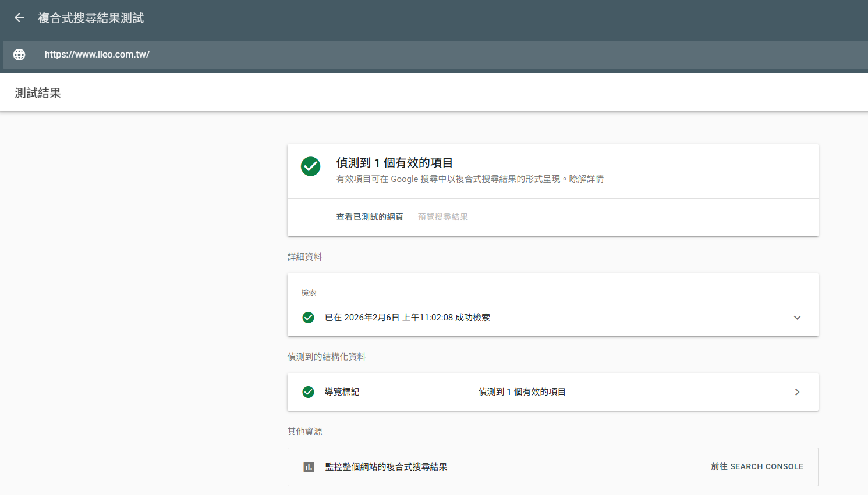
Task: Click 查看已測試的網頁 button
Action: (370, 217)
